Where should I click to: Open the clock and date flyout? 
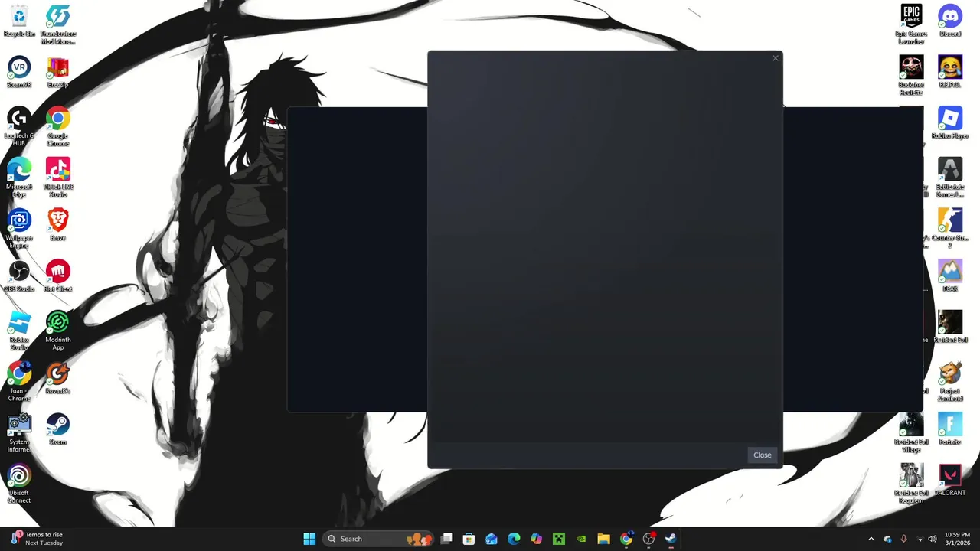(x=955, y=539)
